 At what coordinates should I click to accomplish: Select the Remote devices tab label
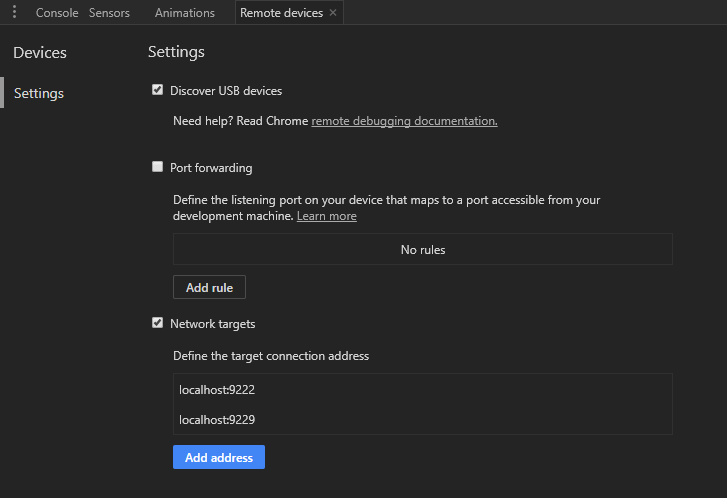pos(281,13)
